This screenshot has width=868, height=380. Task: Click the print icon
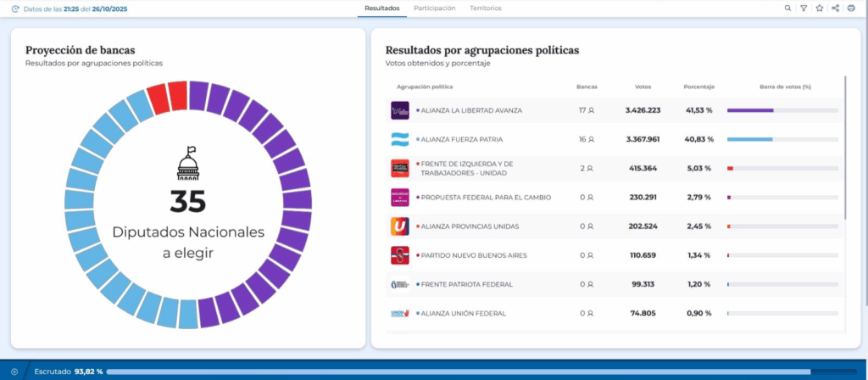coord(851,8)
